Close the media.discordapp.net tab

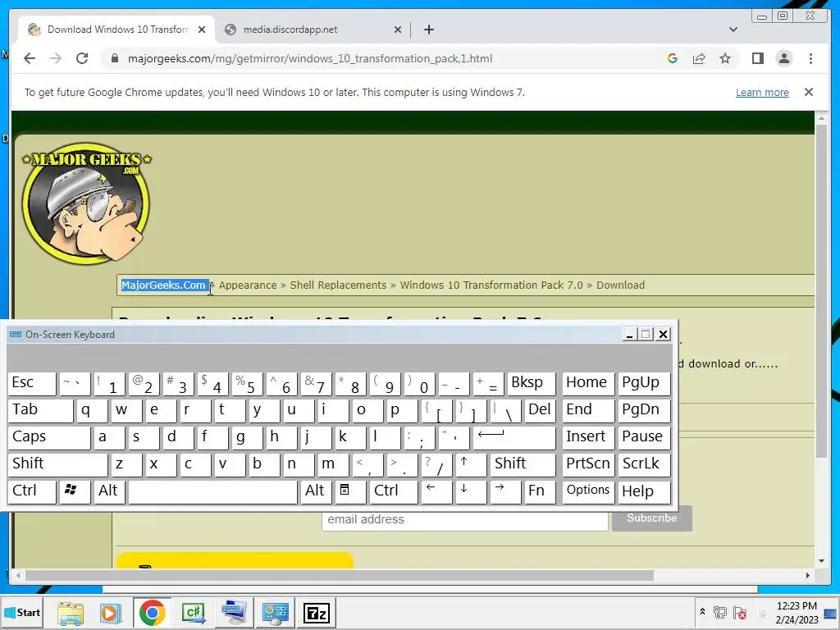coord(398,30)
